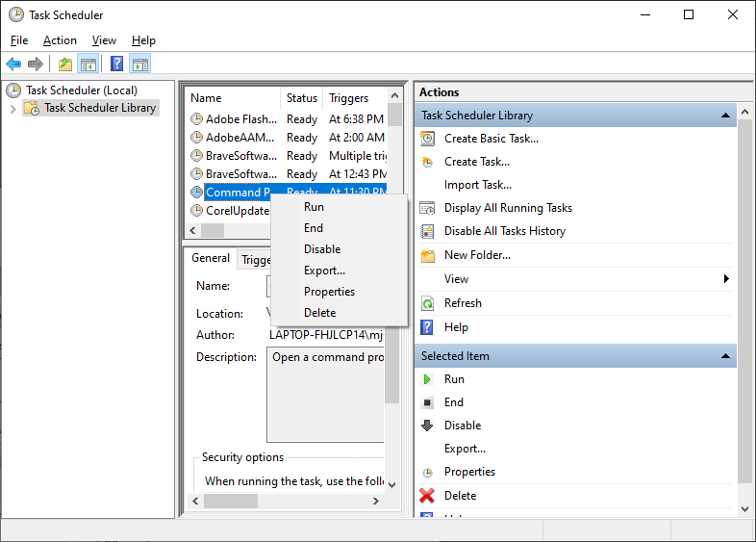
Task: Switch to the General tab
Action: [x=211, y=258]
